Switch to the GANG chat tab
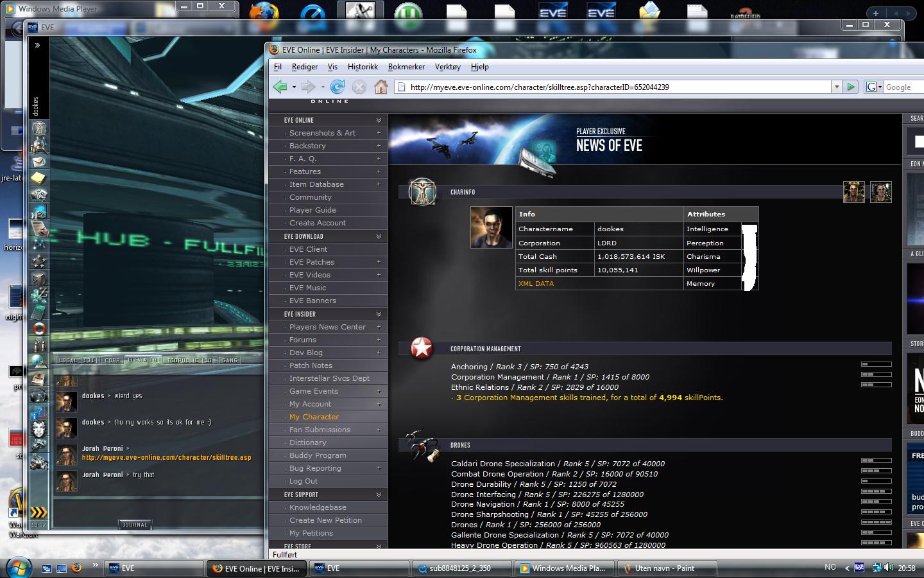 (230, 360)
